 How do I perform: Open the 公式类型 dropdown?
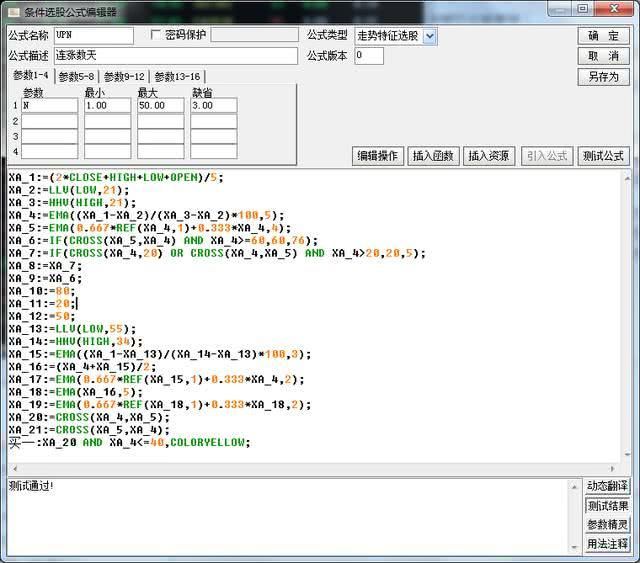click(x=429, y=36)
